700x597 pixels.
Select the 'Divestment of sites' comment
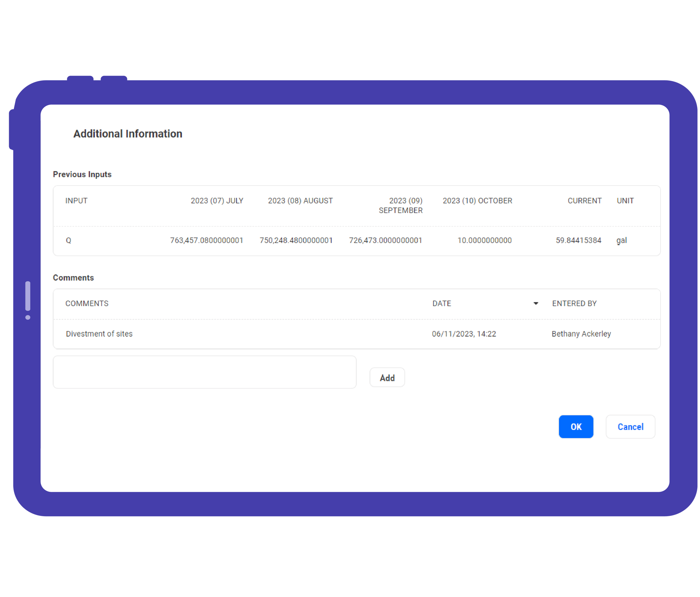pos(99,334)
